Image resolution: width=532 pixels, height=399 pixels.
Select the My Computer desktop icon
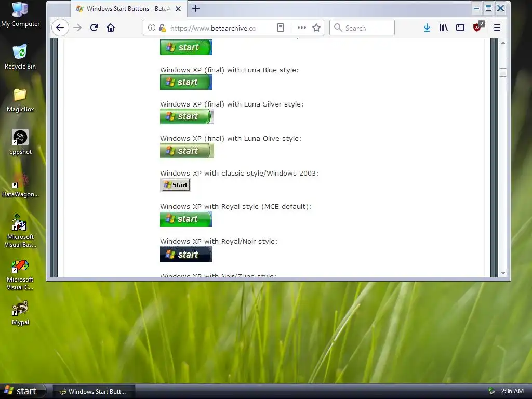pos(20,15)
